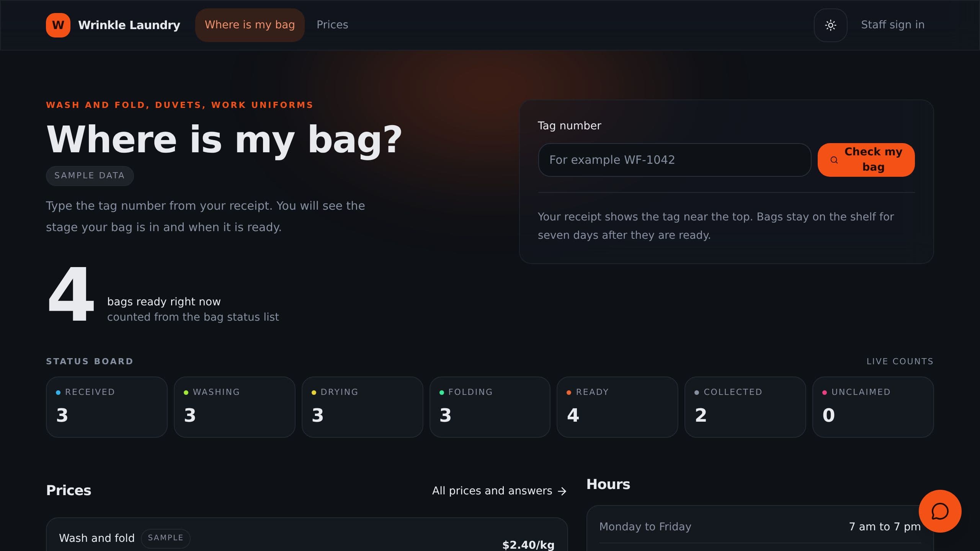Click the large 4 ready-bags count
The image size is (980, 551).
(71, 294)
